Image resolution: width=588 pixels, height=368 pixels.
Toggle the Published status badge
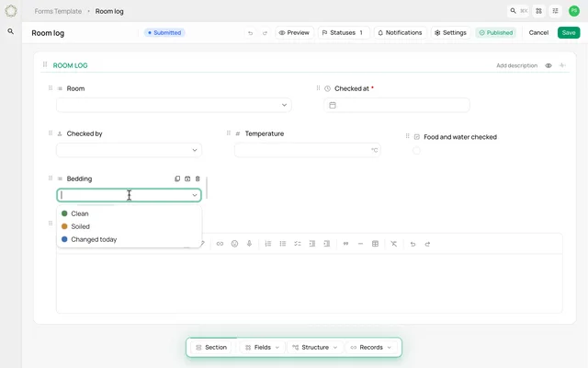point(496,33)
